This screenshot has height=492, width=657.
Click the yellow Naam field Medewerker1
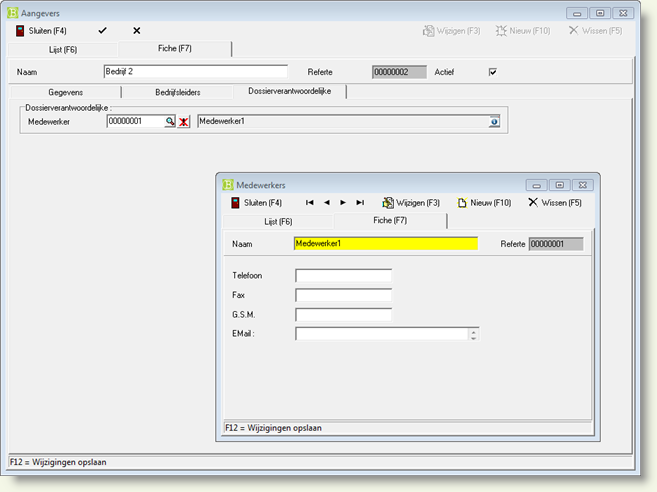coord(386,243)
